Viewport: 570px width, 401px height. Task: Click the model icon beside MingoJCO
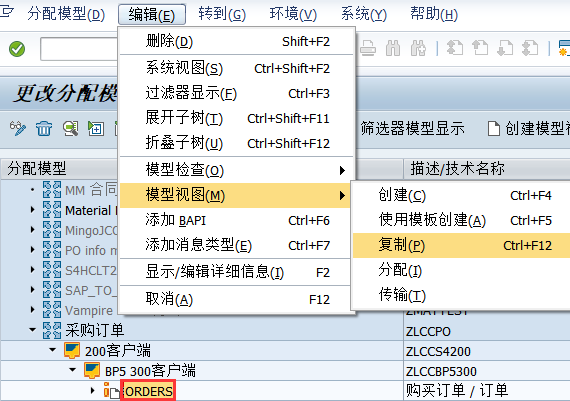(52, 230)
